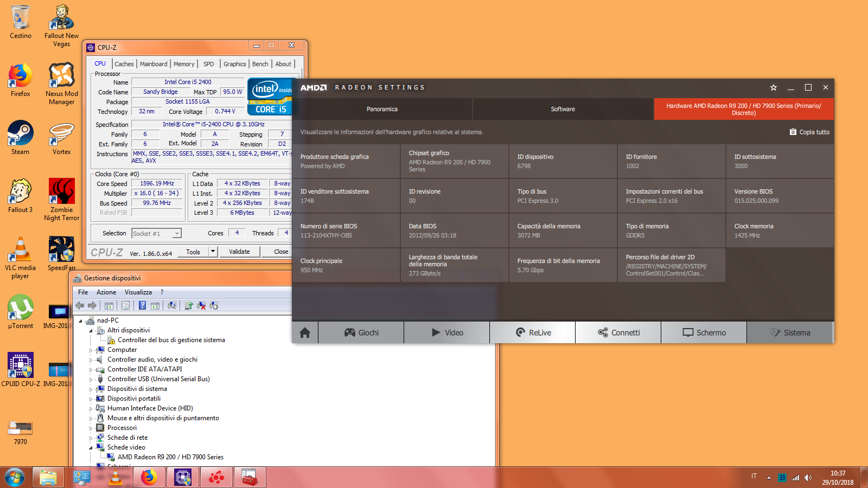Expand the Controller IDE ATA/ATAPI node
The height and width of the screenshot is (488, 868).
[x=91, y=370]
